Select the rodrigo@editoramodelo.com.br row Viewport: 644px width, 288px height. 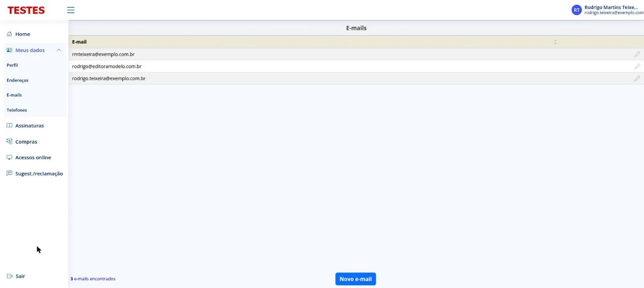tap(356, 66)
